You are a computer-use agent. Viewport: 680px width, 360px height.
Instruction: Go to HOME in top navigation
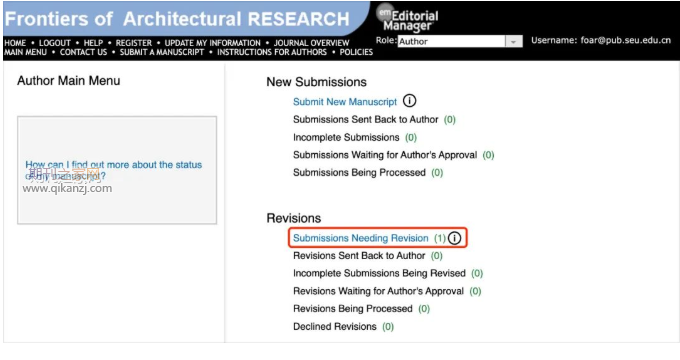[15, 43]
